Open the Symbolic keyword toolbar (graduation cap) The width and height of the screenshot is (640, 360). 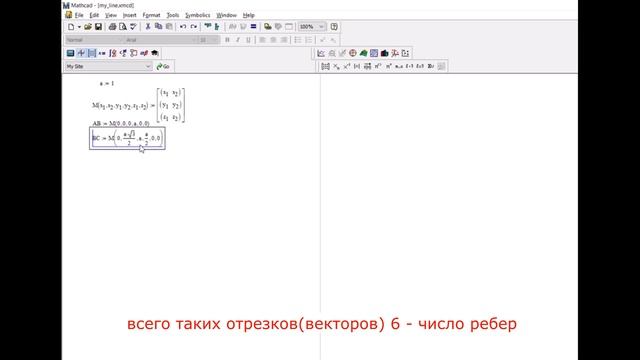(x=155, y=53)
